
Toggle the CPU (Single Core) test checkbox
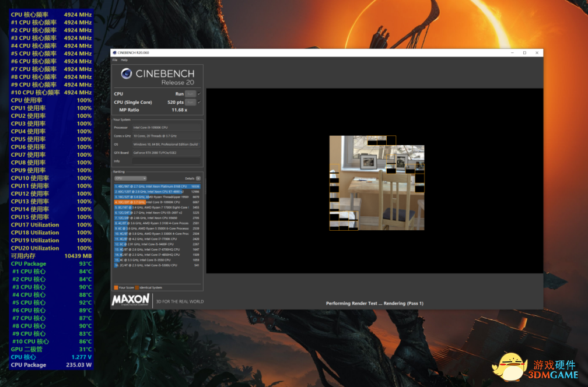(199, 102)
